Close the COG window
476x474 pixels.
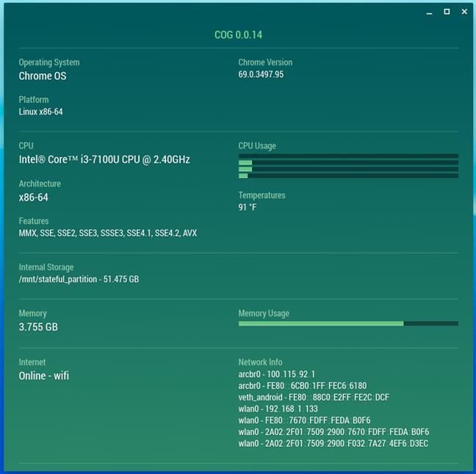click(x=464, y=12)
